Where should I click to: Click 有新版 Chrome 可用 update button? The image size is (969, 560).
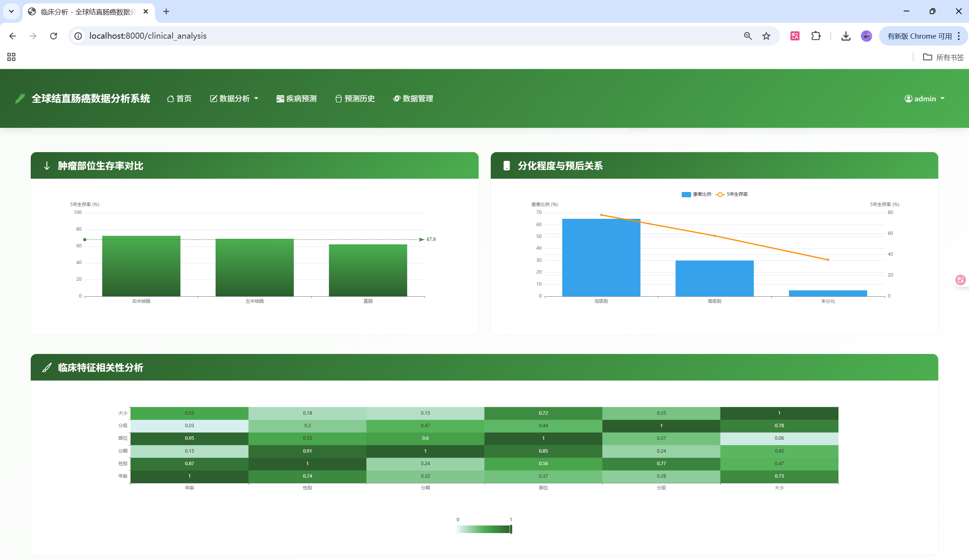click(919, 36)
